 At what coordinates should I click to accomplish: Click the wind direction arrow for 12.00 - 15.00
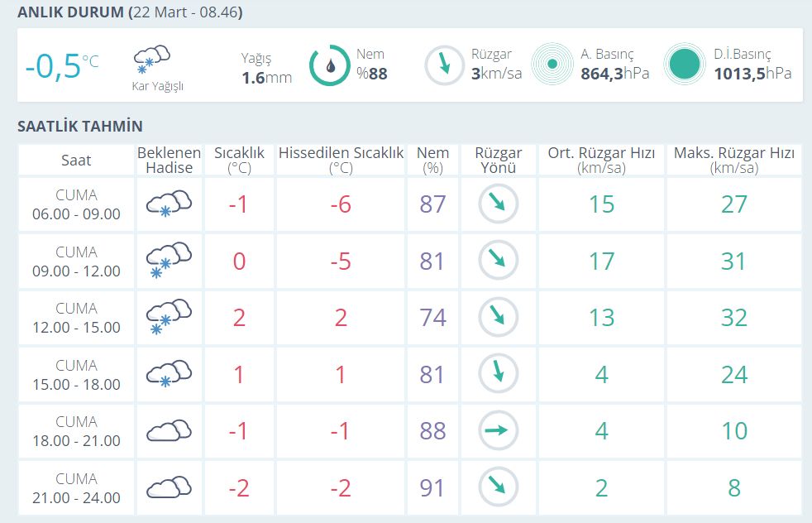point(499,317)
